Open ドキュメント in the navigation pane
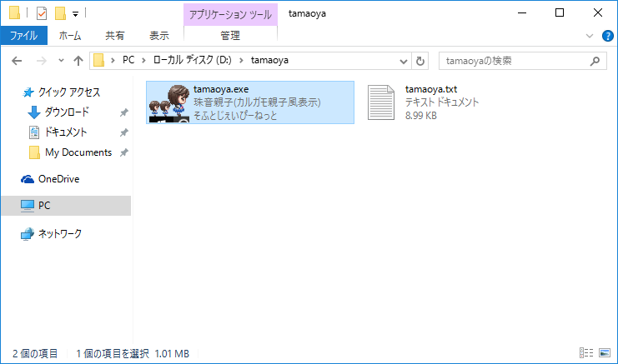 click(x=65, y=132)
